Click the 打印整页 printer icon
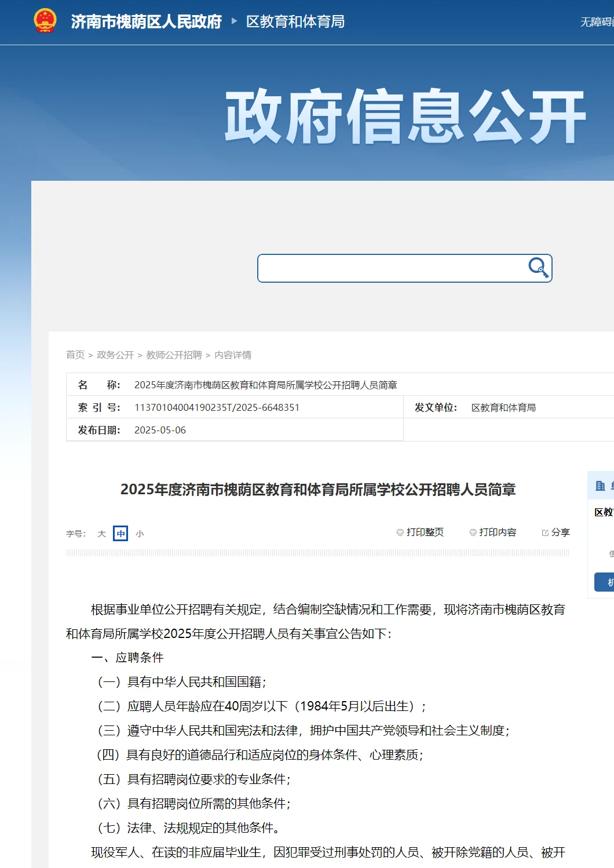 point(399,532)
